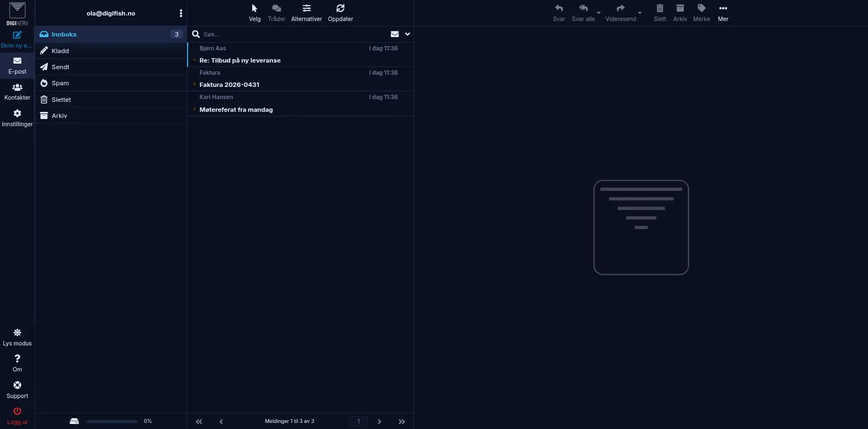Screen dimensions: 868x429
Task: Expand the search options chevron
Action: pos(407,34)
